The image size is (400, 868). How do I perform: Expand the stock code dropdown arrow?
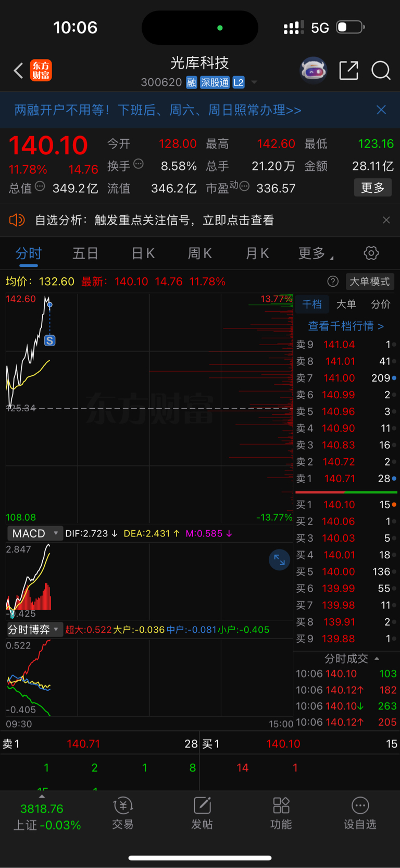pyautogui.click(x=254, y=82)
